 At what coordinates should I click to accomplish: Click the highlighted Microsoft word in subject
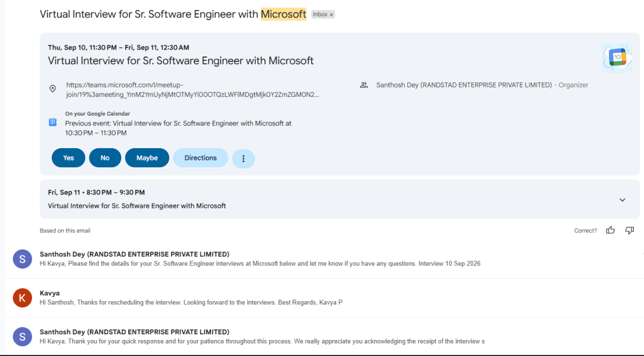[x=283, y=14]
